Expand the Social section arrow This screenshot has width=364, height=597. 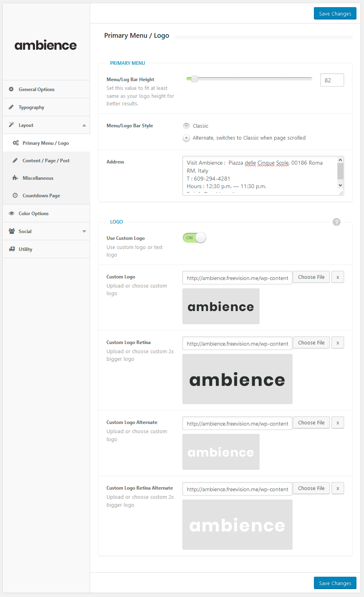point(84,231)
